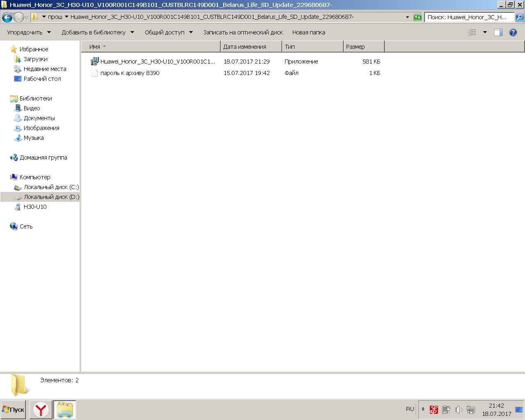This screenshot has width=525, height=420.
Task: Click the network tray icon
Action: click(x=471, y=410)
